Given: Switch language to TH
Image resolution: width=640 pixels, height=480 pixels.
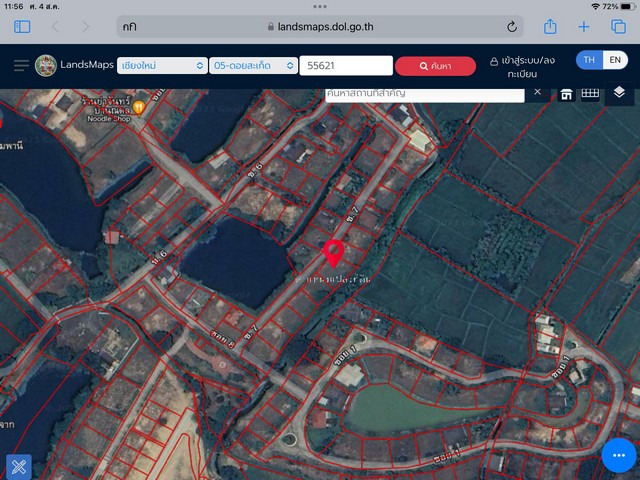Looking at the screenshot, I should point(589,60).
